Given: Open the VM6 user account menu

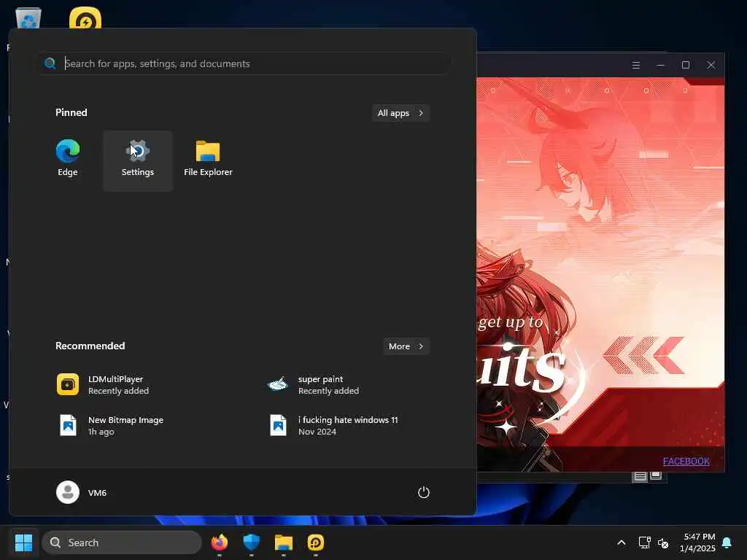Looking at the screenshot, I should tap(82, 492).
